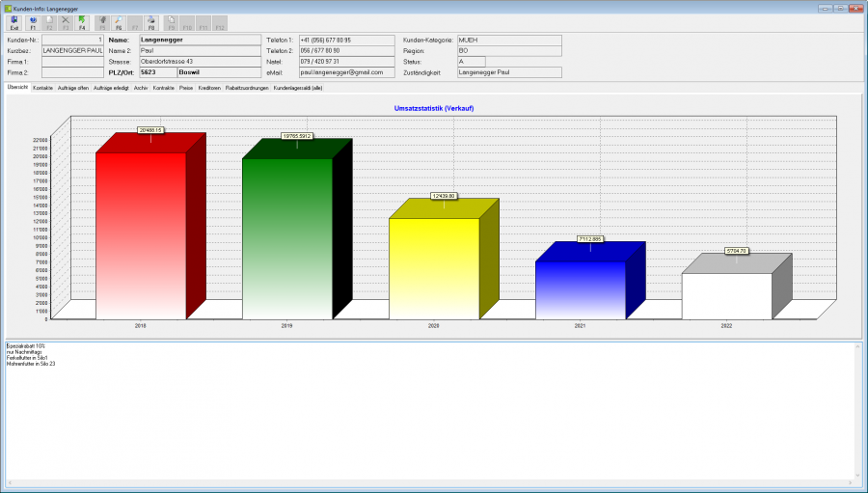Click the F4 green arrow icon
The image size is (868, 493).
(x=82, y=23)
